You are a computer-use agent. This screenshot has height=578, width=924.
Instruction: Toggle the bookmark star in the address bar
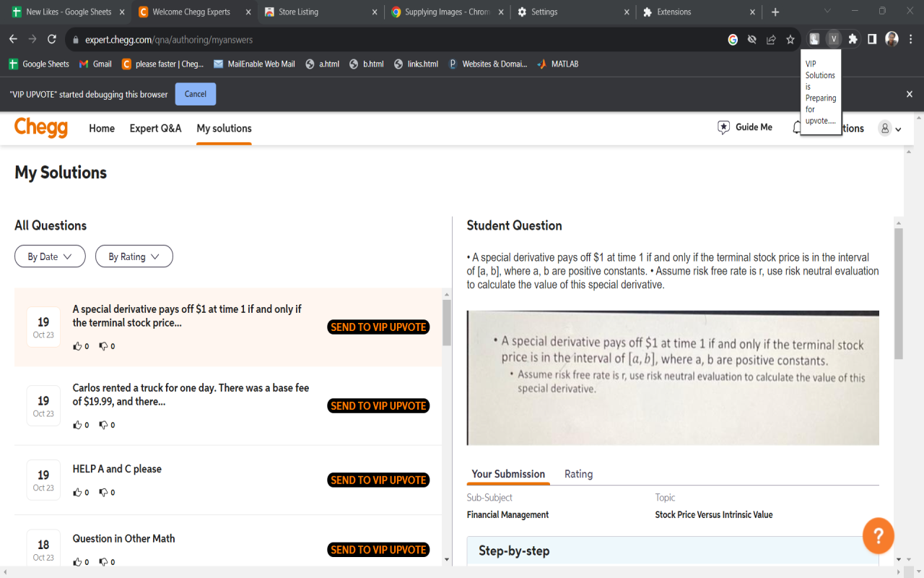(x=790, y=40)
